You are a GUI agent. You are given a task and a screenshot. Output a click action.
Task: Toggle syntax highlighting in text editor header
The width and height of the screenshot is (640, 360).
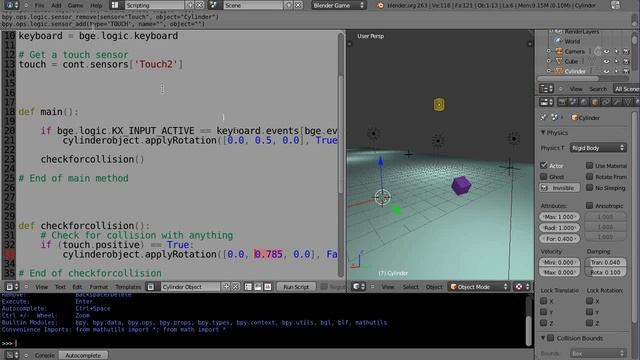coord(268,287)
